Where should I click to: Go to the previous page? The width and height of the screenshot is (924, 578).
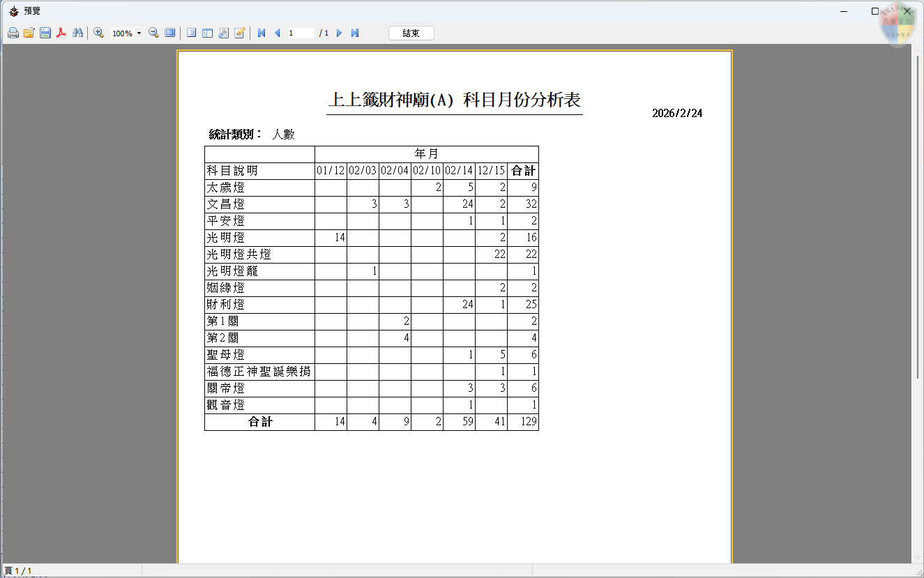coord(278,32)
